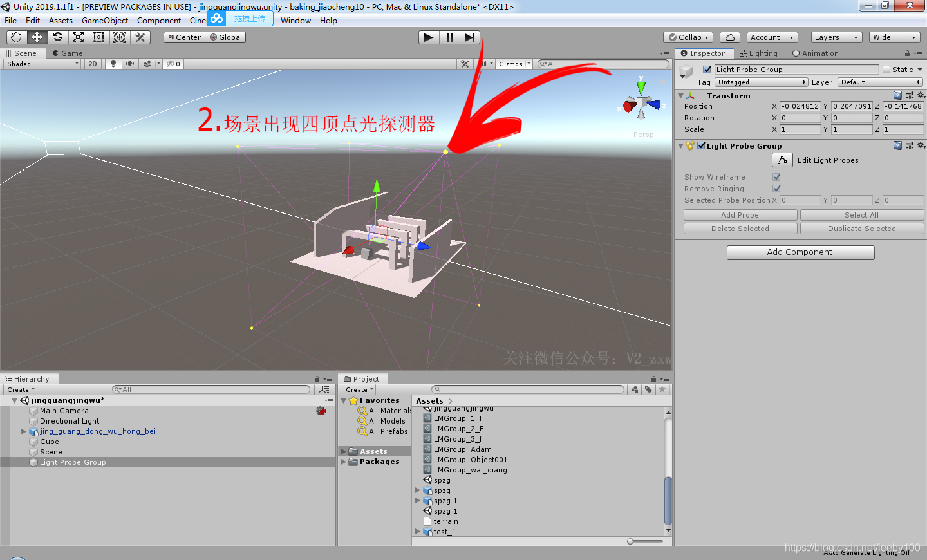The height and width of the screenshot is (560, 927).
Task: Click the object name field Light Probe Group
Action: (x=796, y=70)
